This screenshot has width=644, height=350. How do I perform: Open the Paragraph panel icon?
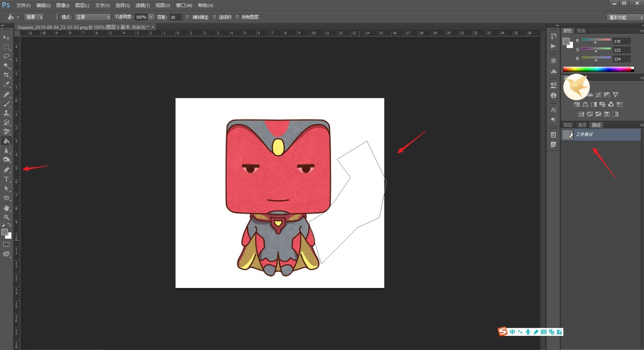tap(553, 120)
